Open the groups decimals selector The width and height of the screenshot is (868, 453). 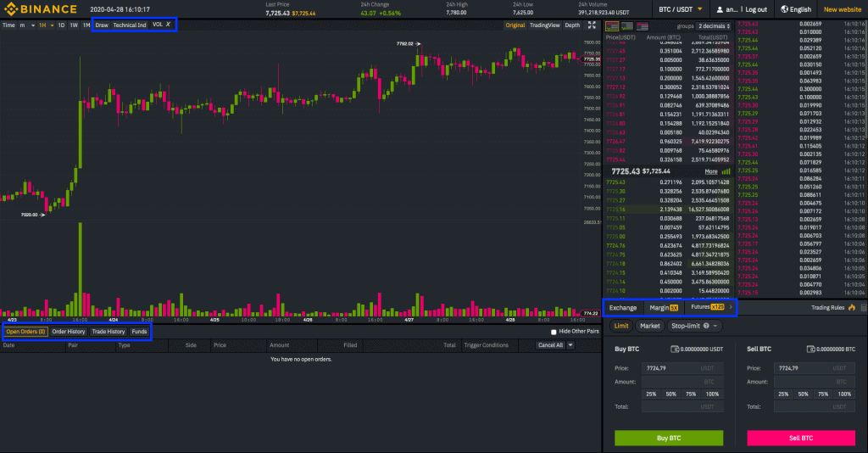click(714, 26)
